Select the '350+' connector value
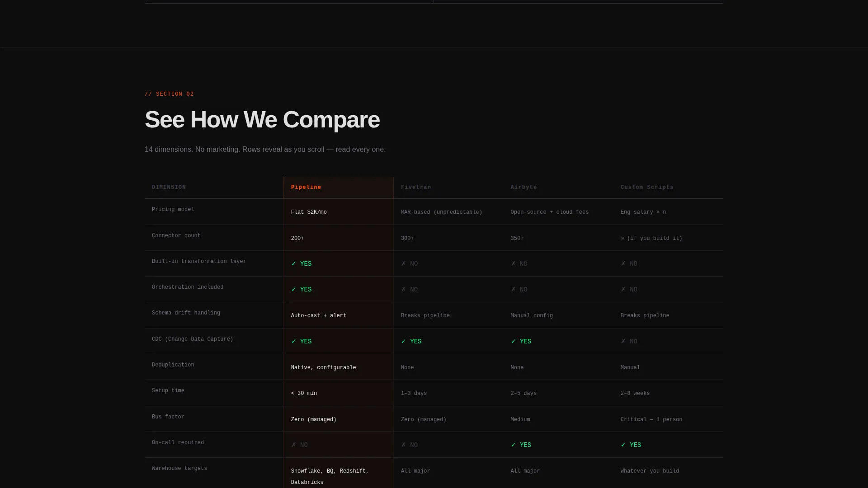Viewport: 868px width, 488px height. (517, 238)
